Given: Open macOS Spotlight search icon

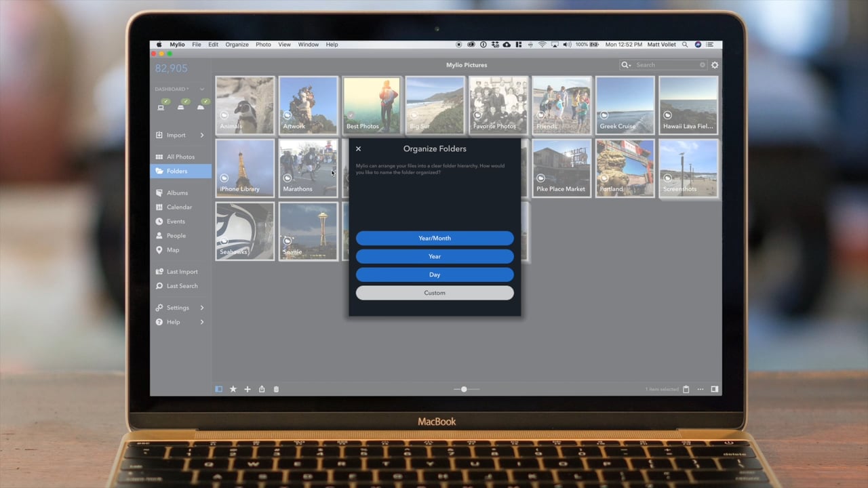Looking at the screenshot, I should tap(686, 45).
